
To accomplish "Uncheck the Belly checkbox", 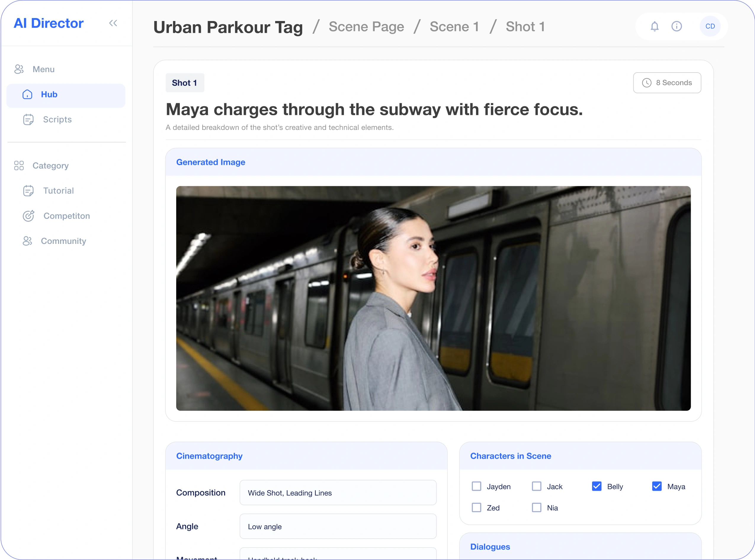I will coord(597,486).
